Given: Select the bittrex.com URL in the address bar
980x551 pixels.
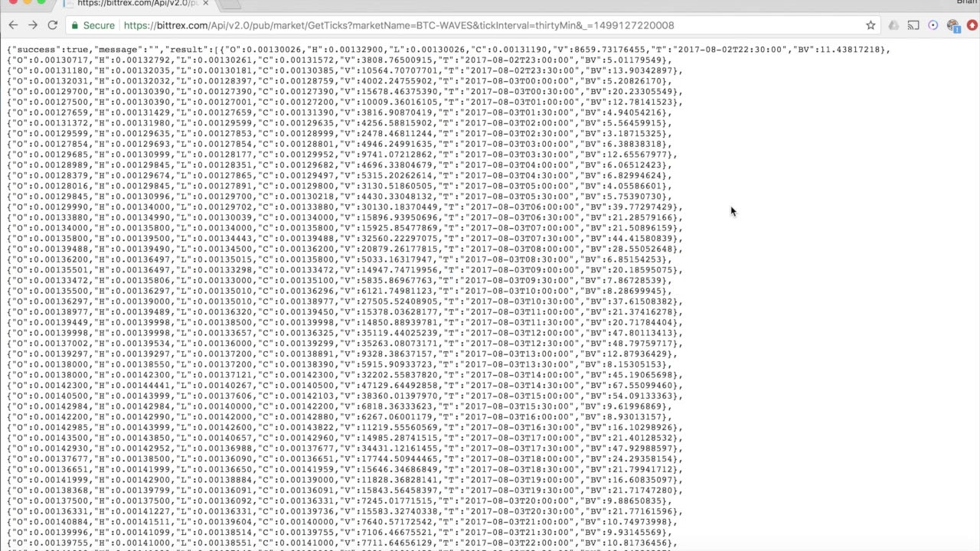Looking at the screenshot, I should [398, 25].
